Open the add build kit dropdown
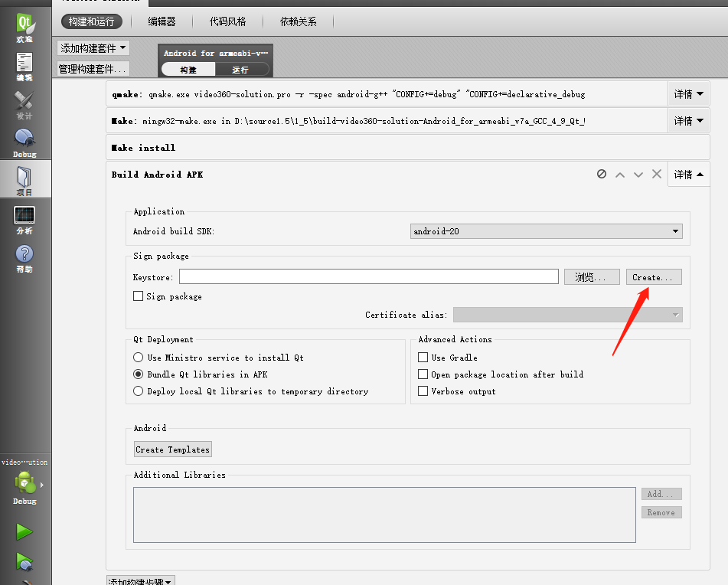 [x=93, y=47]
